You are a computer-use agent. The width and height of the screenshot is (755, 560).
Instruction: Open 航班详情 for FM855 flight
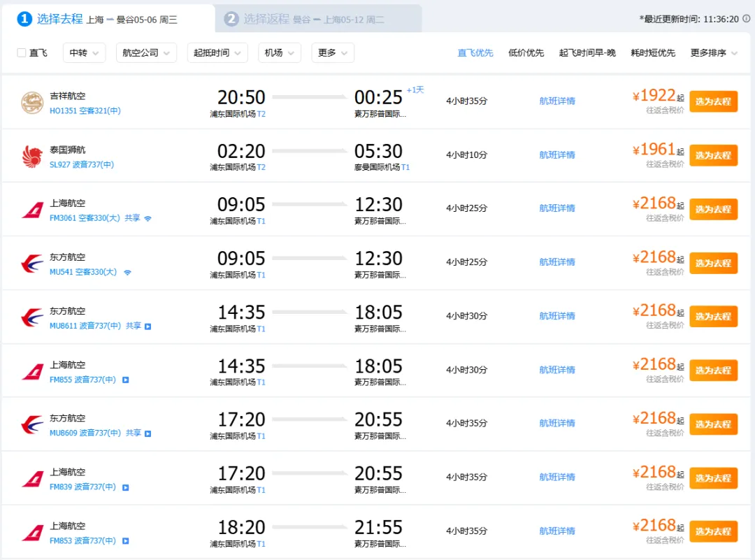(557, 370)
